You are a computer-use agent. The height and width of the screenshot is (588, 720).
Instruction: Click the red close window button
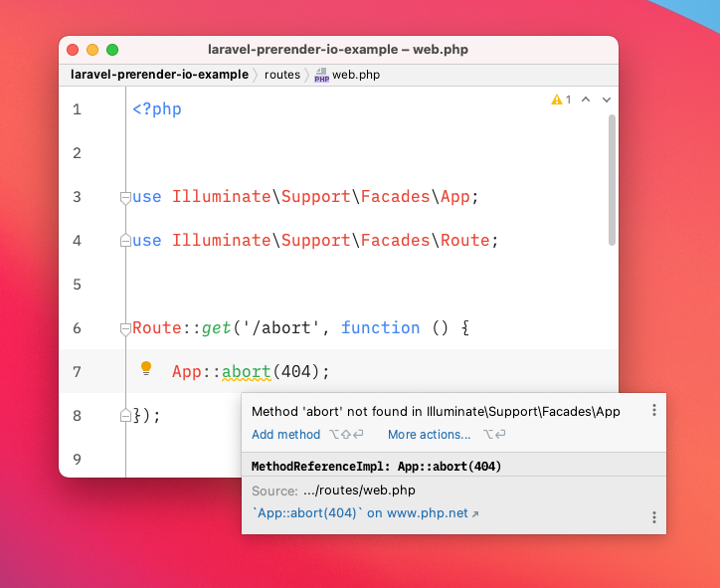(73, 50)
